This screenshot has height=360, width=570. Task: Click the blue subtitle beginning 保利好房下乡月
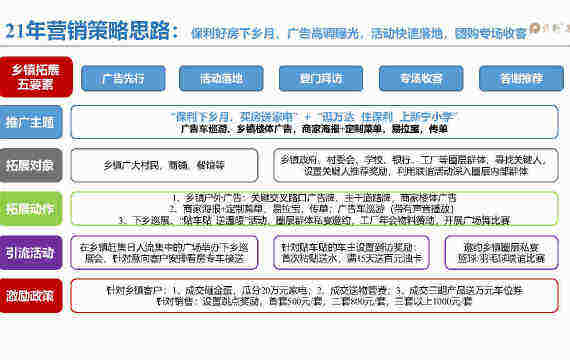(x=359, y=33)
